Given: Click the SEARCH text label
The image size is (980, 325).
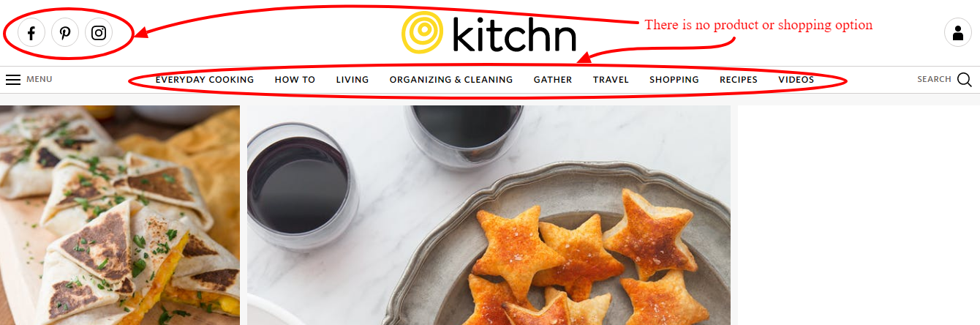Looking at the screenshot, I should (x=934, y=79).
